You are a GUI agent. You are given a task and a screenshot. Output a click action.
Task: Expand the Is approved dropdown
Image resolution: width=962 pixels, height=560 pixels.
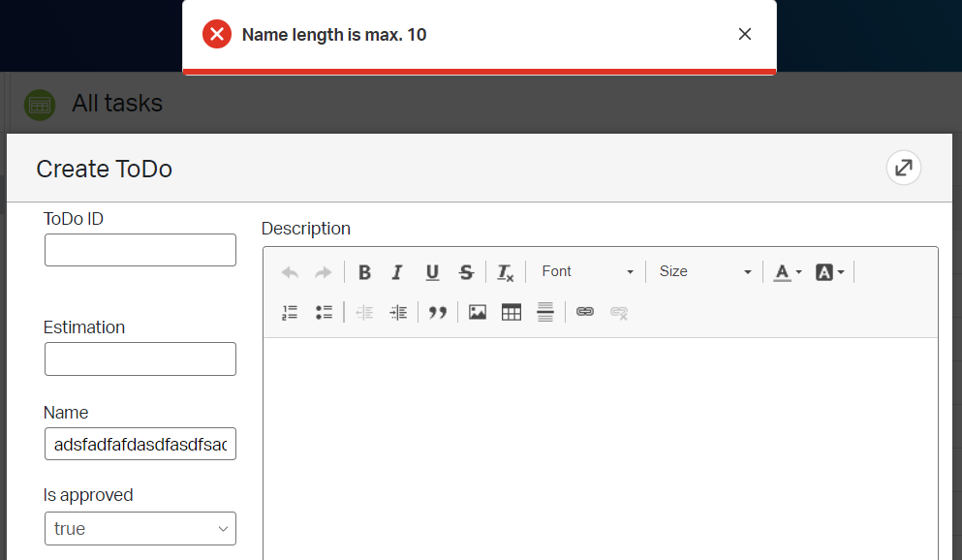pos(140,529)
